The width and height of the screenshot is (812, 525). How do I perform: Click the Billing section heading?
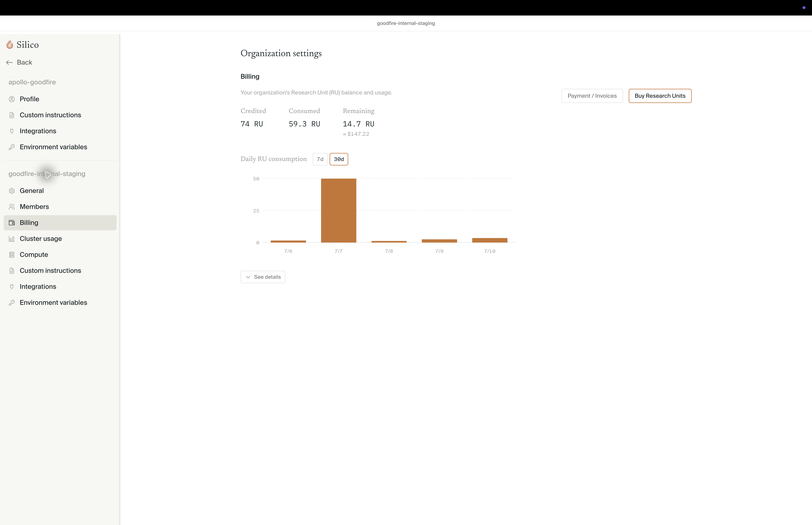click(x=250, y=77)
